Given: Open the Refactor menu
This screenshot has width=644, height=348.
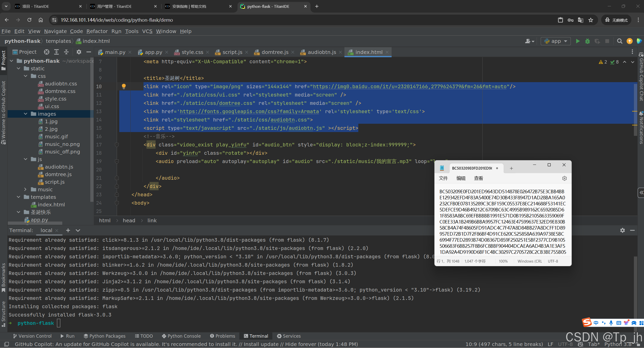Looking at the screenshot, I should pos(97,31).
